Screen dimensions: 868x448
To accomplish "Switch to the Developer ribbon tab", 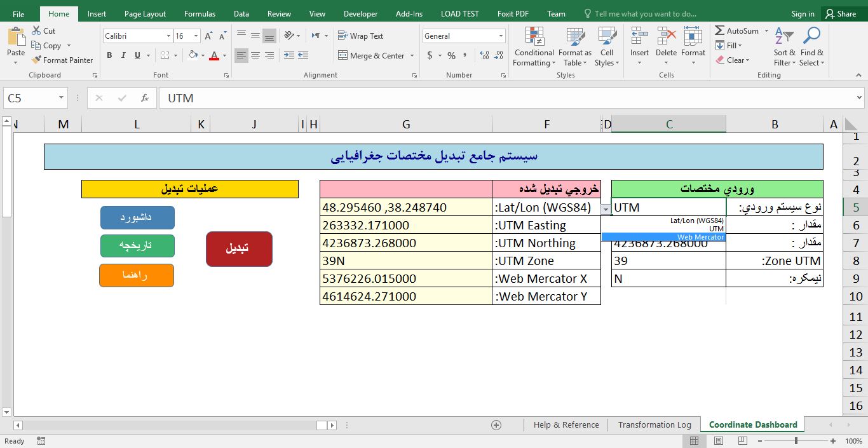I will point(360,13).
